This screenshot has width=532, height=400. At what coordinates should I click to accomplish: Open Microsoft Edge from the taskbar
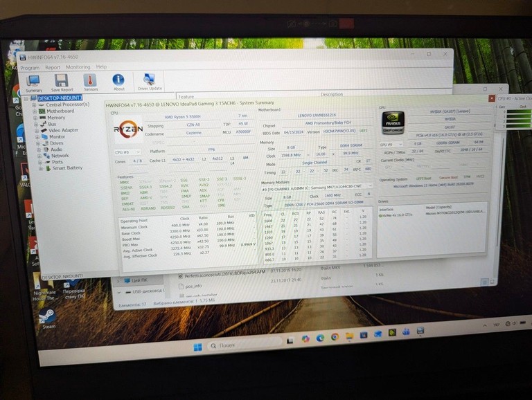pyautogui.click(x=319, y=338)
